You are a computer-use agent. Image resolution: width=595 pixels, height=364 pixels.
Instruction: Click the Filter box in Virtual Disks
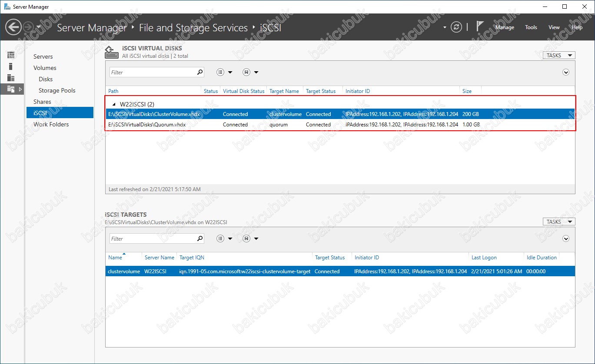point(152,72)
